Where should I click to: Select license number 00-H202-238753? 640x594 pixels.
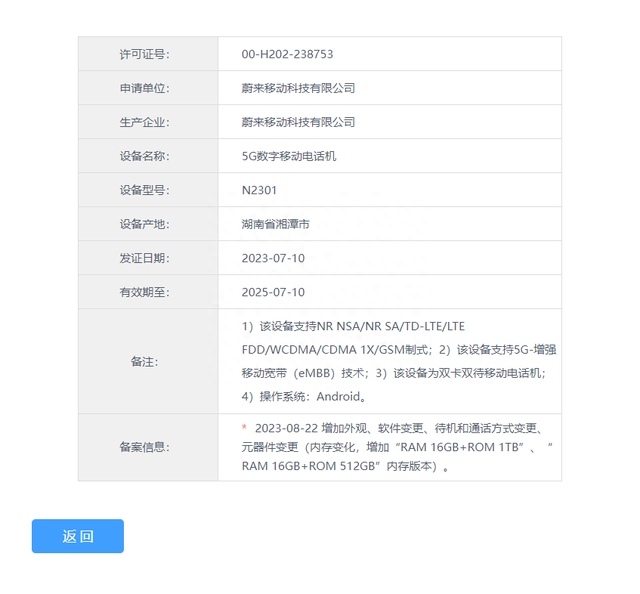click(x=287, y=54)
